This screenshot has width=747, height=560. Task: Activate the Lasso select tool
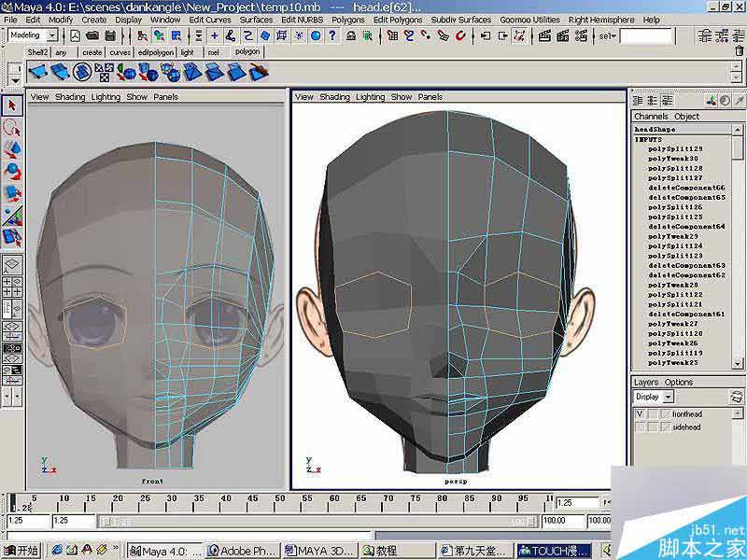point(12,128)
